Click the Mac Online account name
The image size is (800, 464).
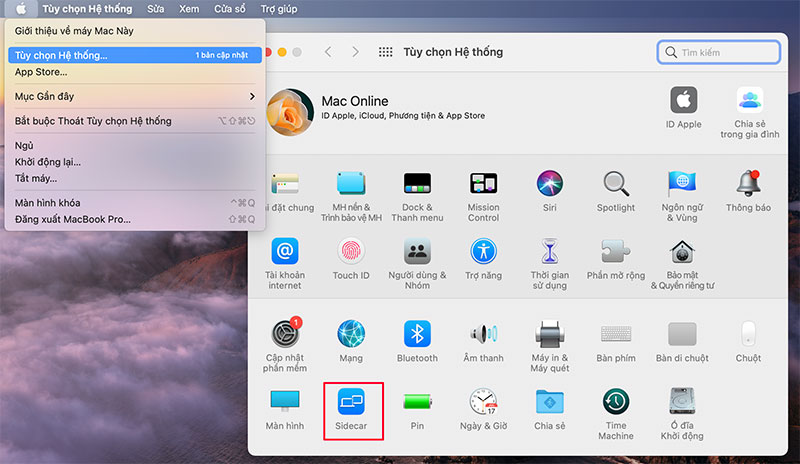[x=355, y=101]
